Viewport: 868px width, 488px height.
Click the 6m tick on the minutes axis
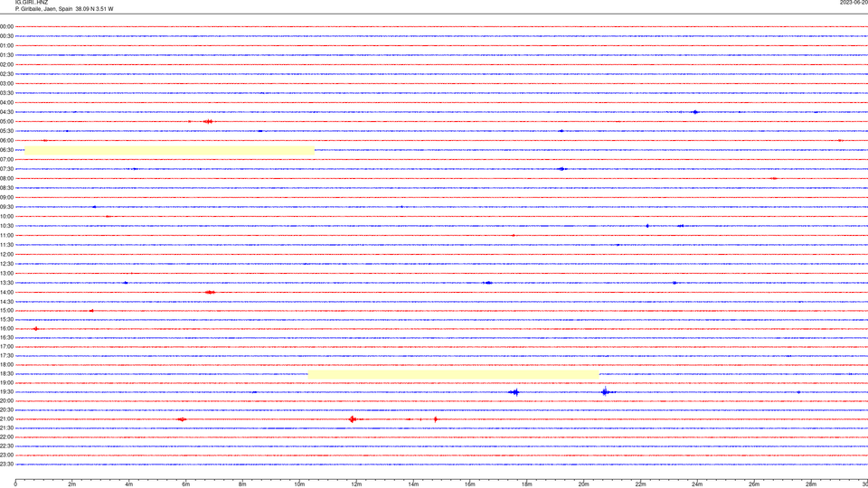pos(185,484)
